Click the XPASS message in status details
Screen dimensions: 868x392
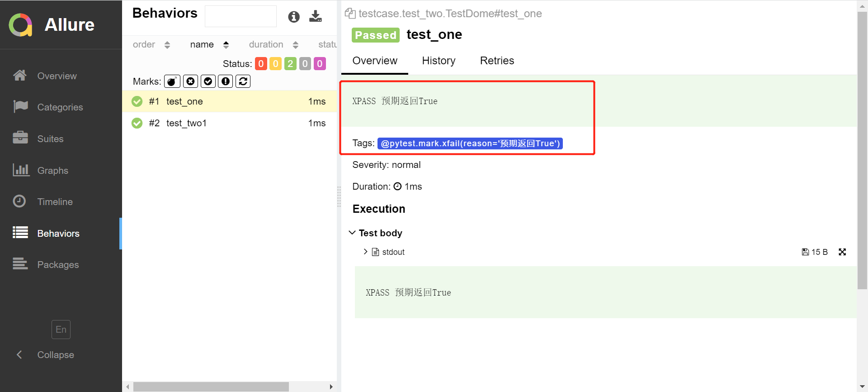(x=395, y=101)
